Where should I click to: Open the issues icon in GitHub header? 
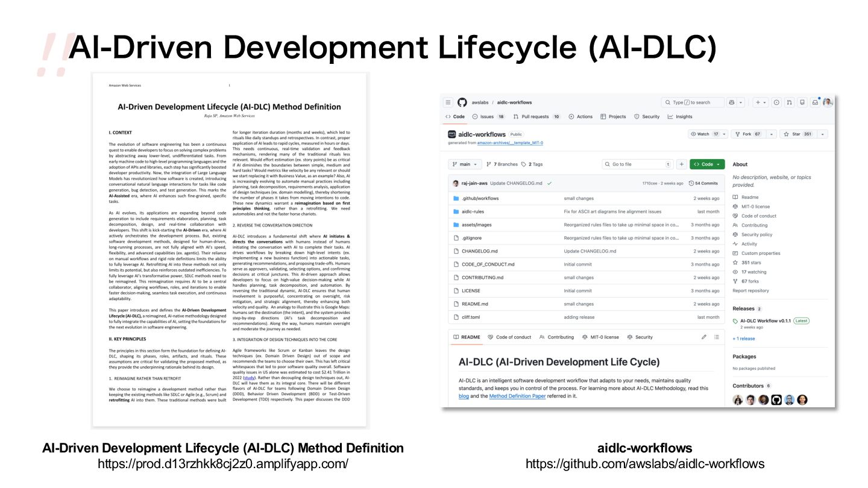[776, 102]
